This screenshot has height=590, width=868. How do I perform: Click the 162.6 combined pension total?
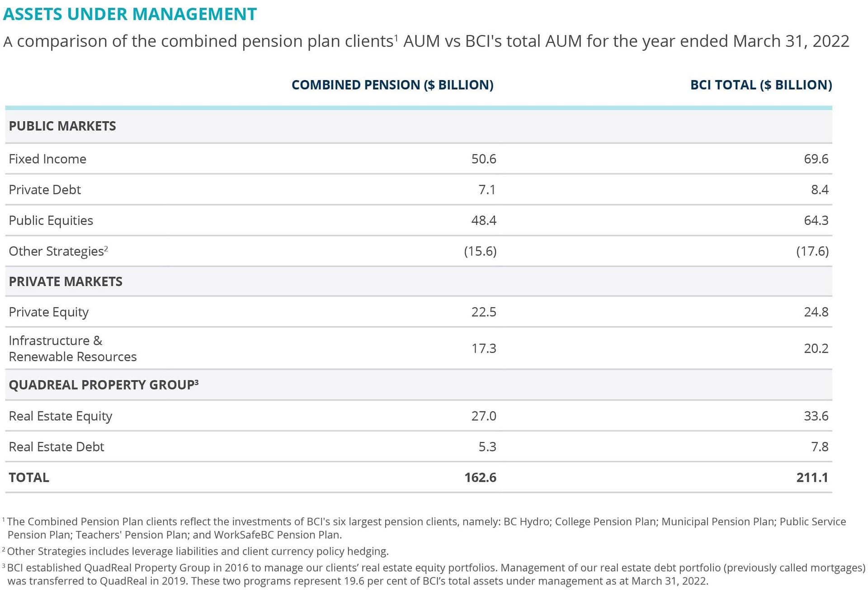[x=480, y=478]
